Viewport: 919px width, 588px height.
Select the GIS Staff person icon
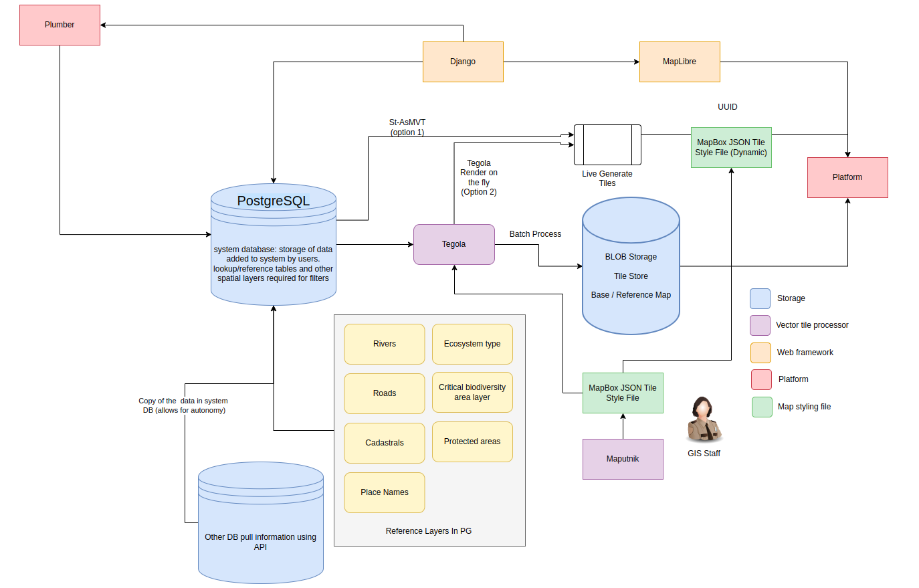[x=704, y=419]
